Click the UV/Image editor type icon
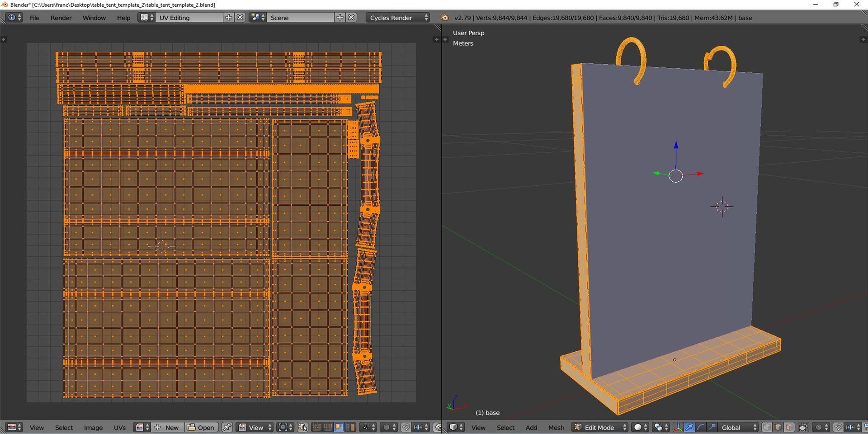Screen dimensions: 868x434 click(x=14, y=427)
